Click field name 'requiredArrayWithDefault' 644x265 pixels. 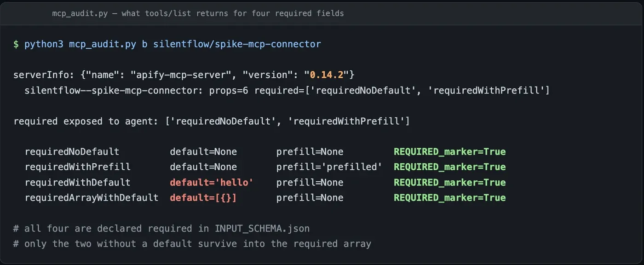[x=92, y=198]
